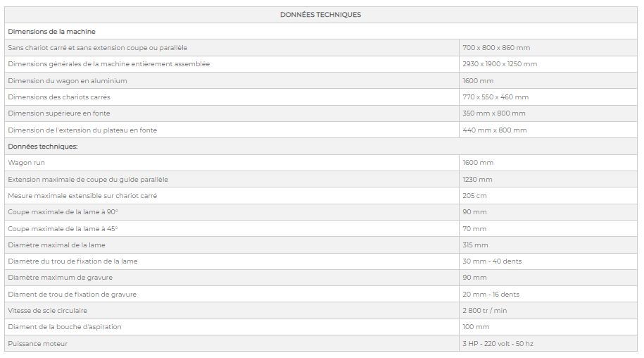Select the "30 mm - 40 dents" cell
The width and height of the screenshot is (644, 358).
(x=492, y=261)
